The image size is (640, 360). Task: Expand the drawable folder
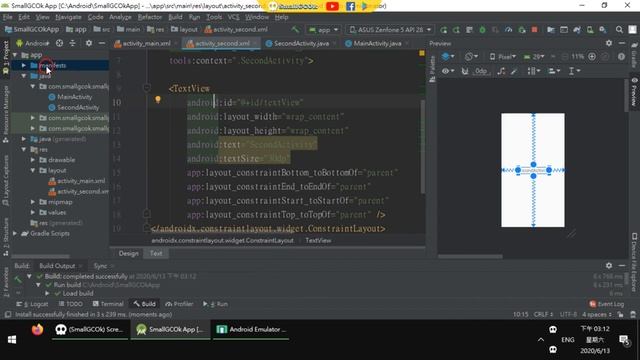33,160
